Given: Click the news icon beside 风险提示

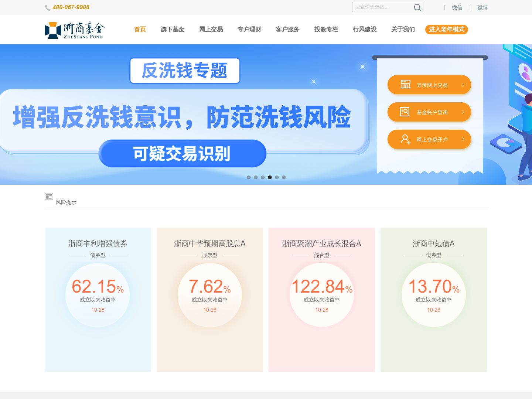Looking at the screenshot, I should click(x=49, y=197).
